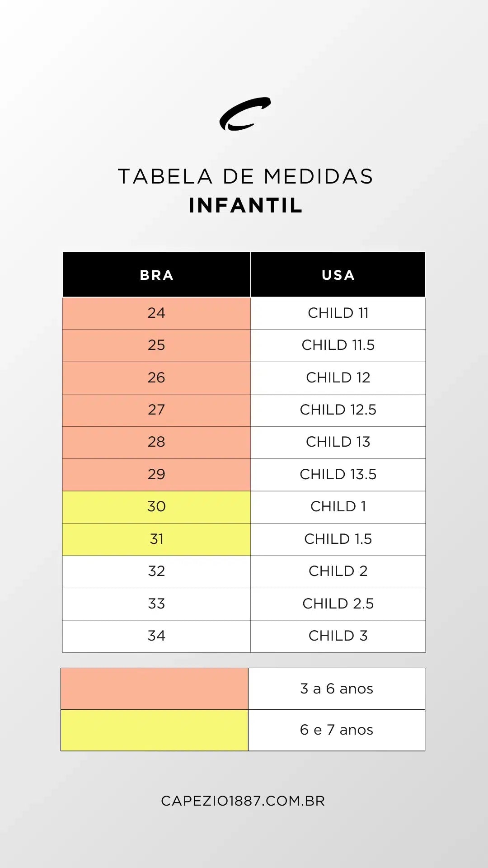Select BRA size 28 cell

point(156,442)
